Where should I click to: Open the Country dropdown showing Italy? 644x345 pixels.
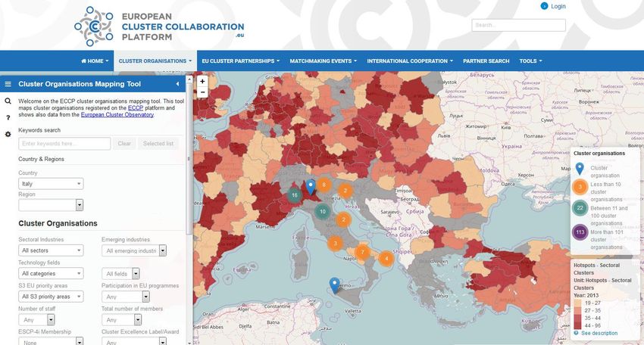point(51,183)
